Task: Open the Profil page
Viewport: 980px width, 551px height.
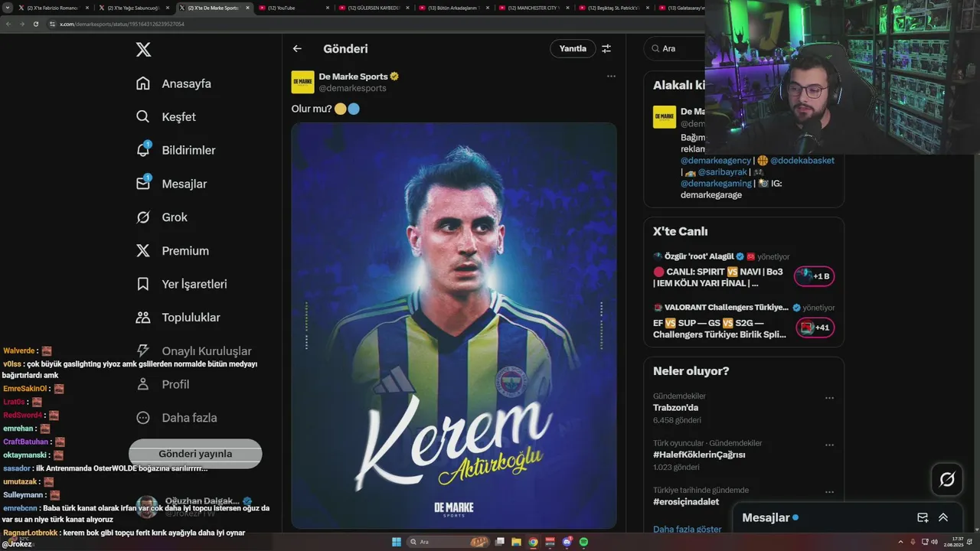Action: tap(162, 384)
